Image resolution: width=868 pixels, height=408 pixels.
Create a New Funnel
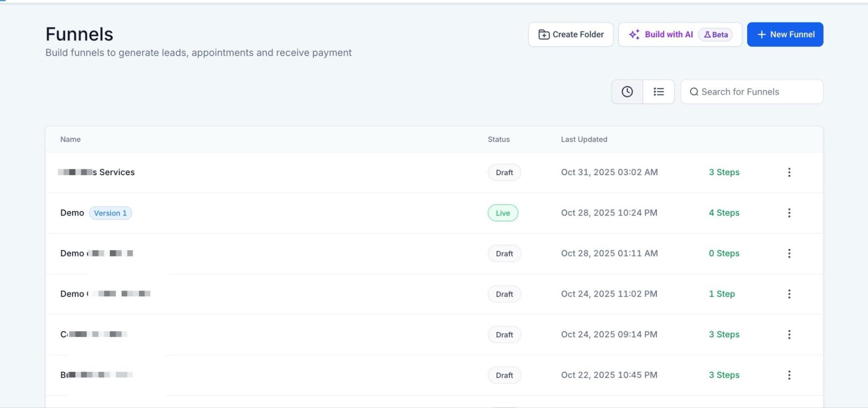pyautogui.click(x=785, y=34)
